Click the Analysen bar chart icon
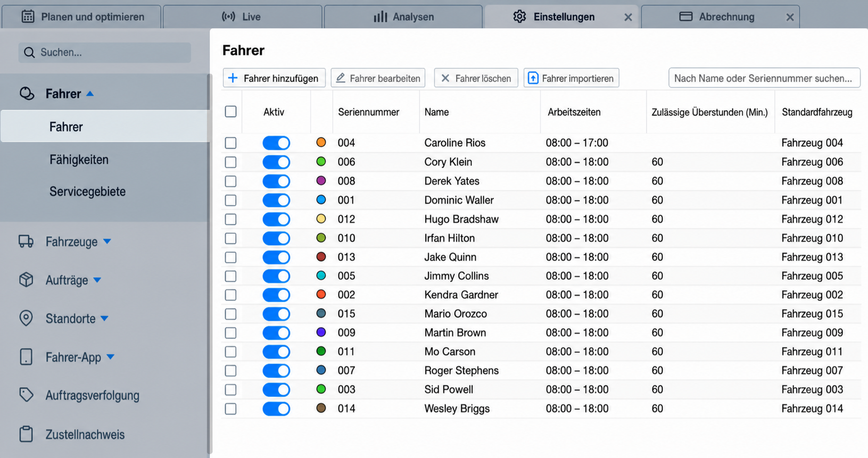868x458 pixels. pos(380,16)
